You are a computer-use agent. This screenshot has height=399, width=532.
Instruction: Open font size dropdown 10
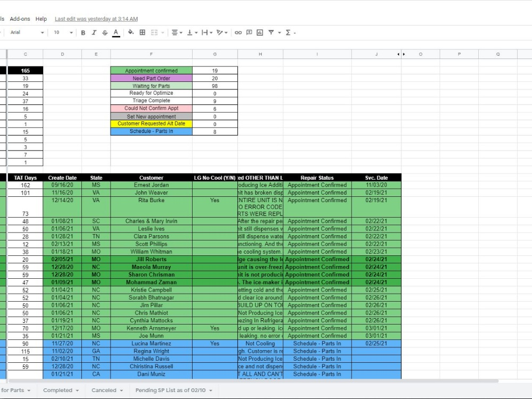coord(63,32)
